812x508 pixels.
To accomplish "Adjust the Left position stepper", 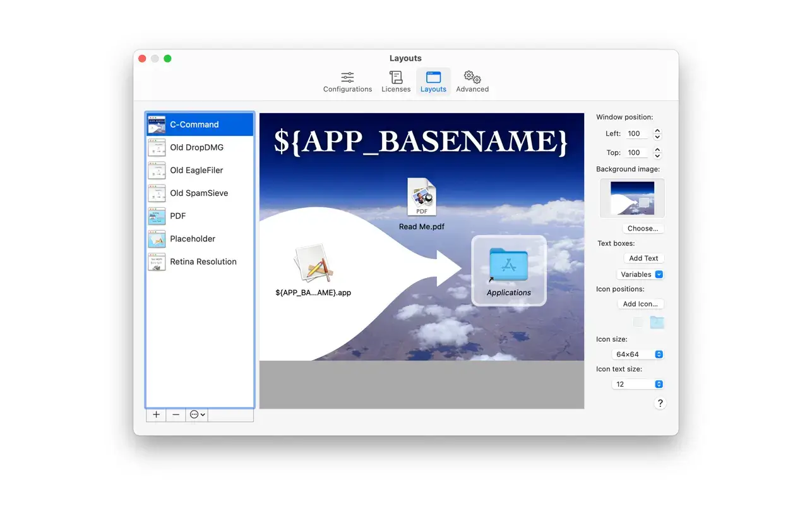I will (x=657, y=134).
